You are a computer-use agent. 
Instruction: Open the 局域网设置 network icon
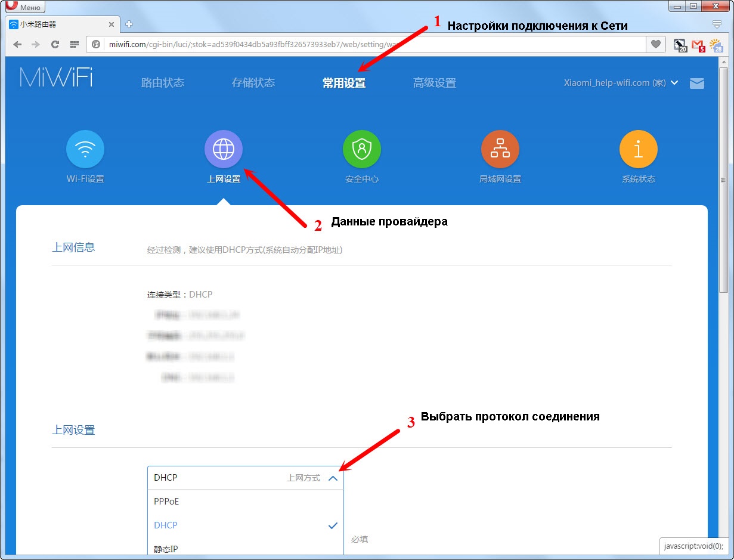[x=500, y=150]
